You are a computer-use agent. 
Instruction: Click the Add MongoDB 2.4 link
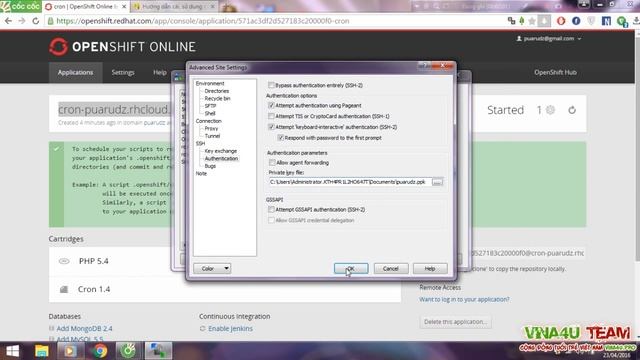(x=84, y=329)
